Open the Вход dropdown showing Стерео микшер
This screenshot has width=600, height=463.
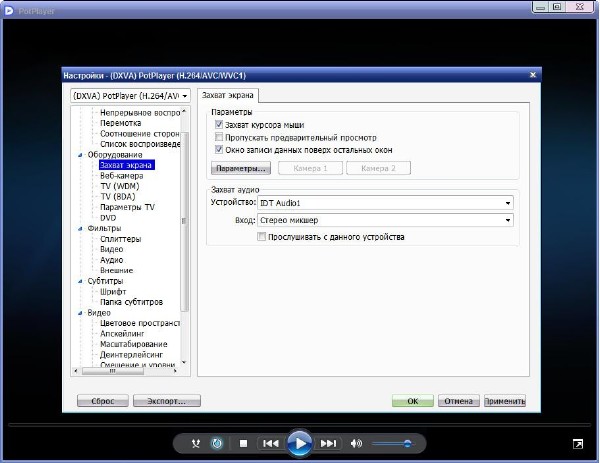[x=385, y=220]
